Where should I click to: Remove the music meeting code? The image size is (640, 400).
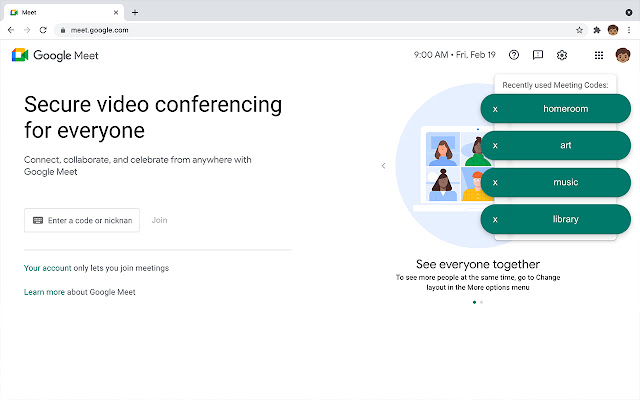pyautogui.click(x=495, y=182)
